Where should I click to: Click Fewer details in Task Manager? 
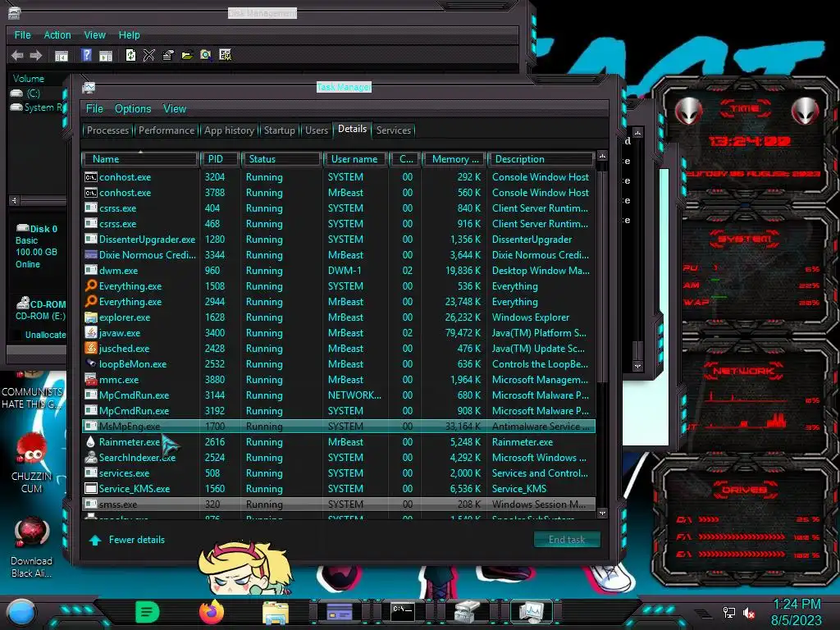point(127,540)
